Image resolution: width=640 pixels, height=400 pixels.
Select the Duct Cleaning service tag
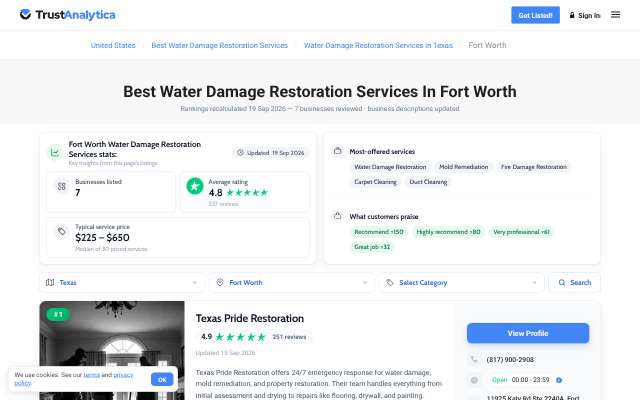coord(428,182)
